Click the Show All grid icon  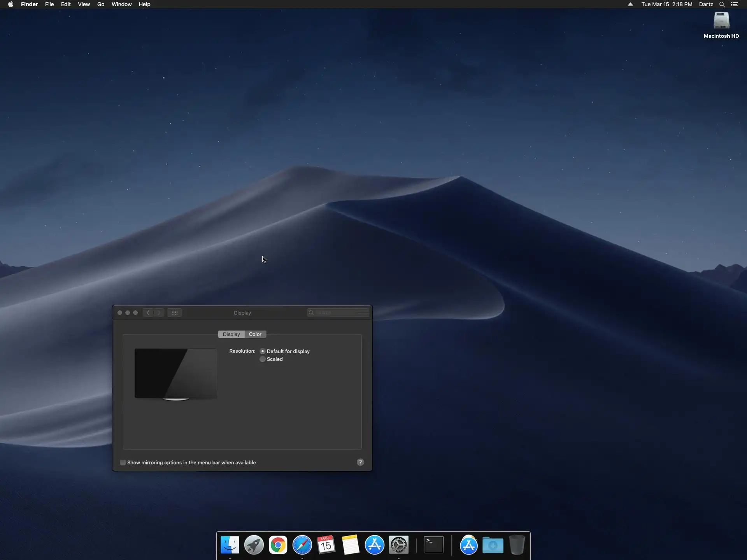pyautogui.click(x=175, y=313)
